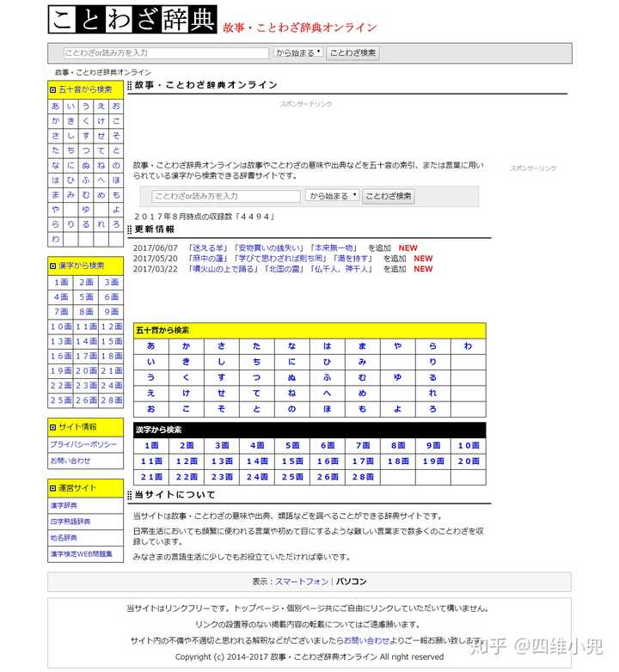Select 5画 in the sidebar 漢字から検索

pyautogui.click(x=86, y=296)
